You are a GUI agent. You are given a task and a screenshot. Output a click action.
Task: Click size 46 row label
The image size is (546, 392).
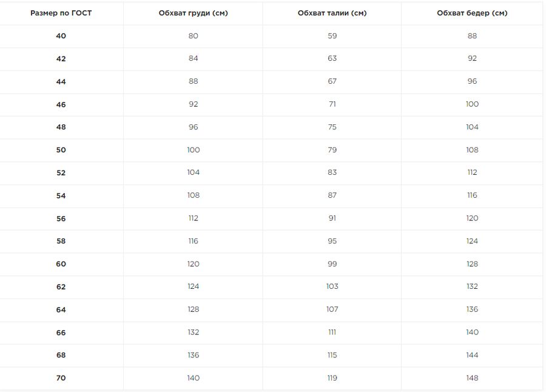tap(61, 104)
